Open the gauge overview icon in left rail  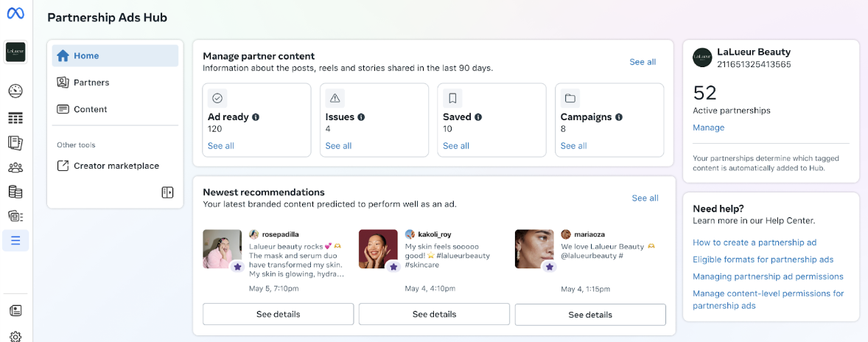click(15, 91)
